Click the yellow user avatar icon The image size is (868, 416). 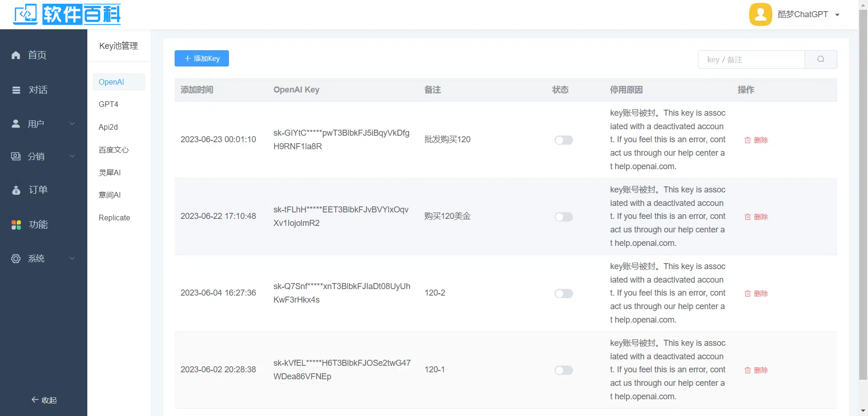(x=760, y=14)
